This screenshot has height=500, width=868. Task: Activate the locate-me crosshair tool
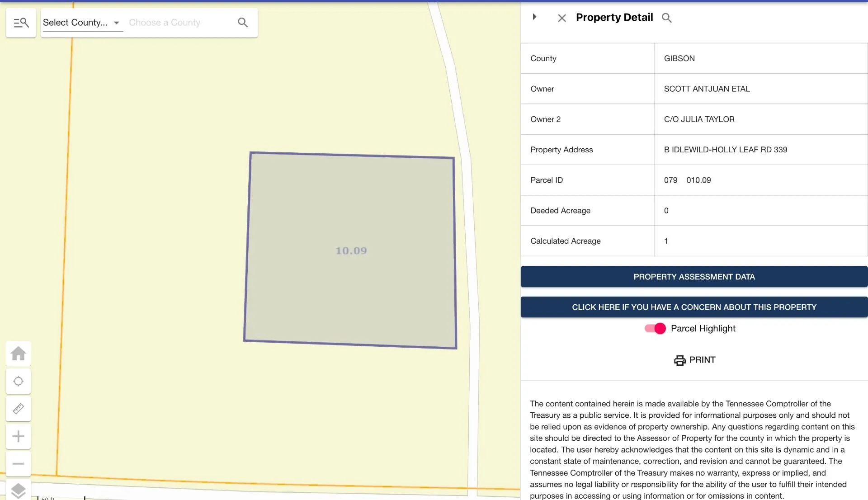tap(19, 381)
